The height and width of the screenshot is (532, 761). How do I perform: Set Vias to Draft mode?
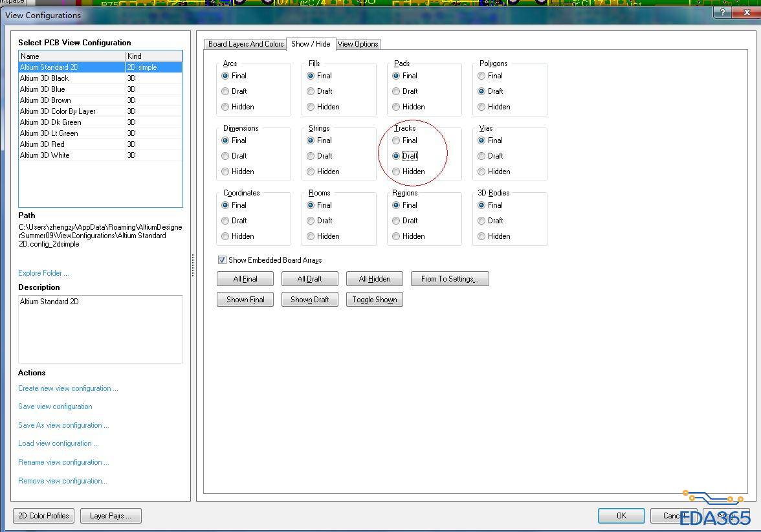click(x=482, y=156)
